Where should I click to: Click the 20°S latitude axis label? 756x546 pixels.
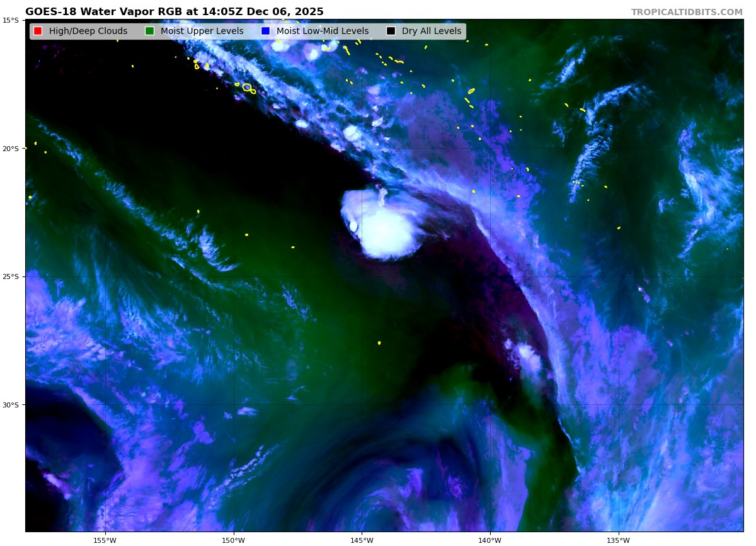click(10, 149)
